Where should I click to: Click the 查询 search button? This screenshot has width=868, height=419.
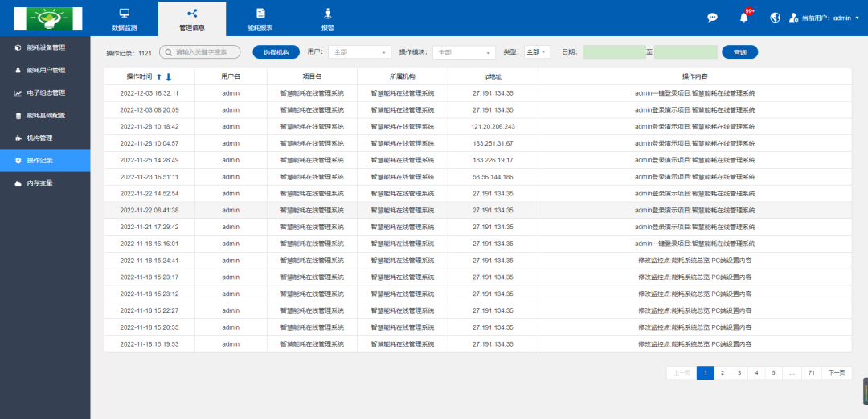[739, 52]
